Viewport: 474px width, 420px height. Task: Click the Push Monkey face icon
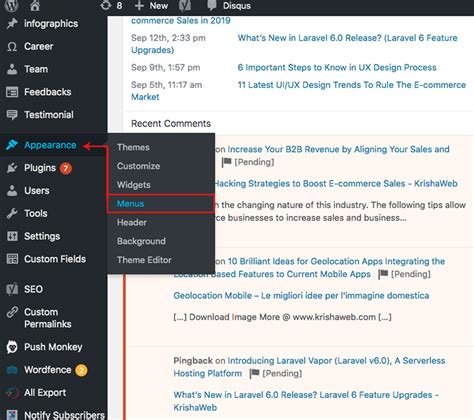(12, 347)
